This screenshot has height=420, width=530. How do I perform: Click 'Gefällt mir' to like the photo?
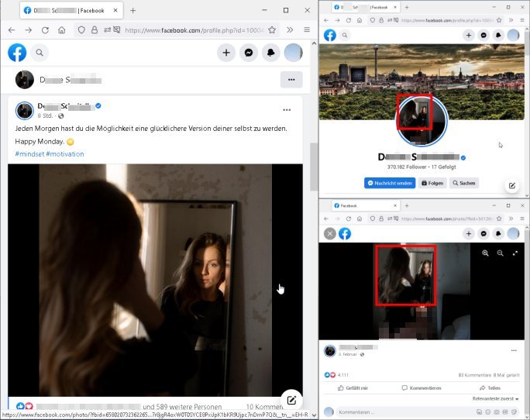click(353, 388)
